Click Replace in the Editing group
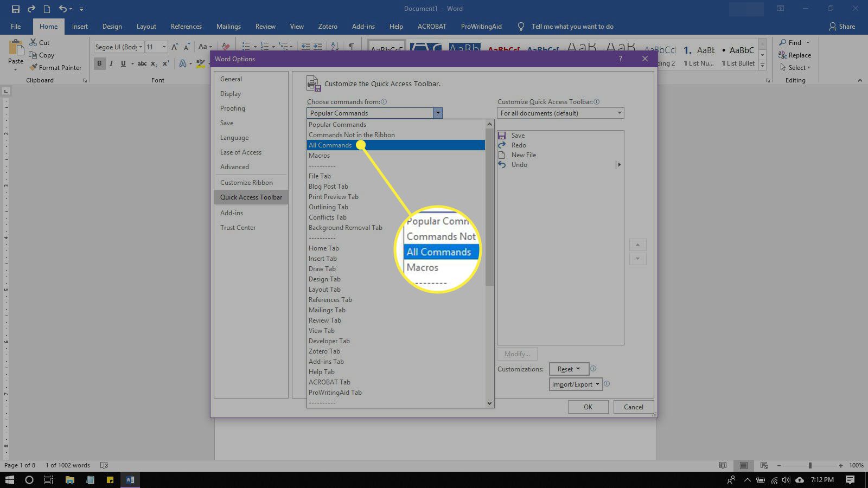This screenshot has width=868, height=488. point(795,55)
